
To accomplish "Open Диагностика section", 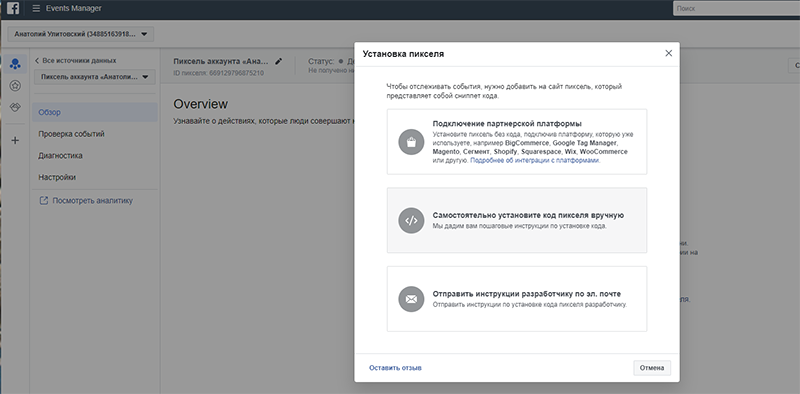I will pos(60,156).
